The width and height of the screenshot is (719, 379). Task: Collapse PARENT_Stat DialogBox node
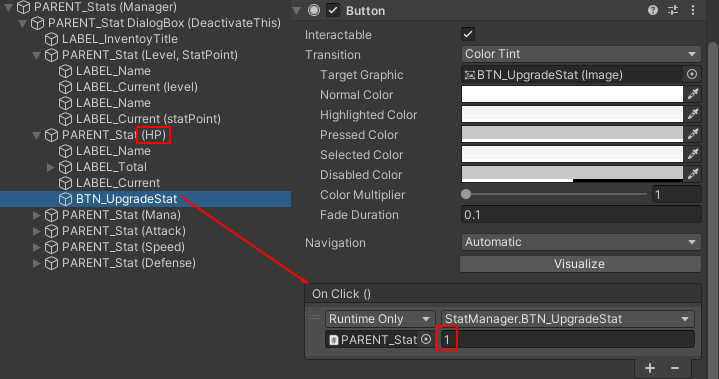(x=22, y=23)
